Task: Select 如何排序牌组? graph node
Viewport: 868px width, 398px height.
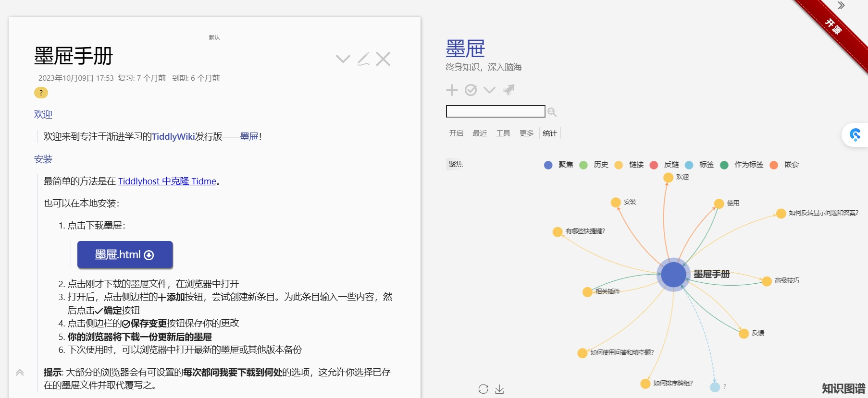Action: point(645,384)
